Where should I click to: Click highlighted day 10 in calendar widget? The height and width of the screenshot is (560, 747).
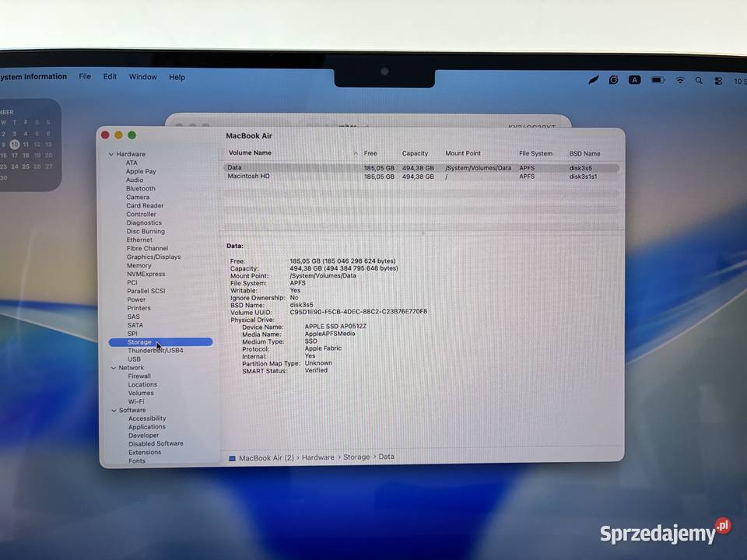tap(15, 145)
